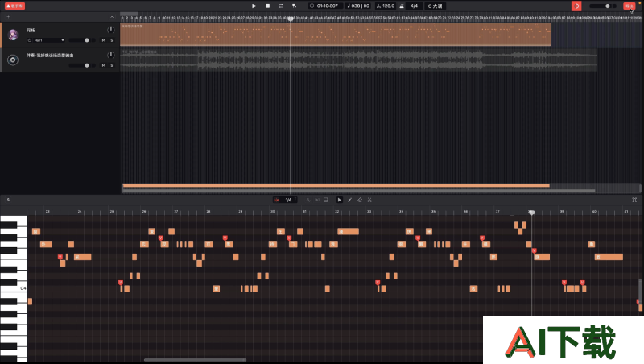Click the pan knob on the vocal track

click(x=110, y=30)
